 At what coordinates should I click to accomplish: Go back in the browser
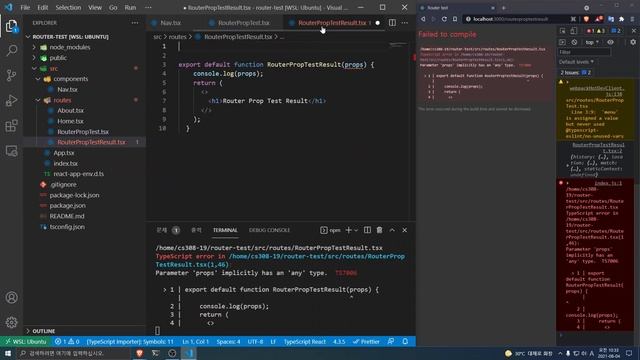(x=423, y=19)
